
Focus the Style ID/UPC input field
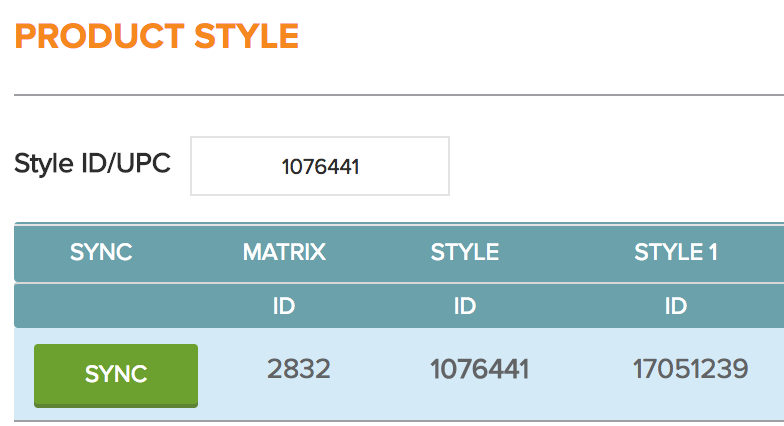(320, 166)
